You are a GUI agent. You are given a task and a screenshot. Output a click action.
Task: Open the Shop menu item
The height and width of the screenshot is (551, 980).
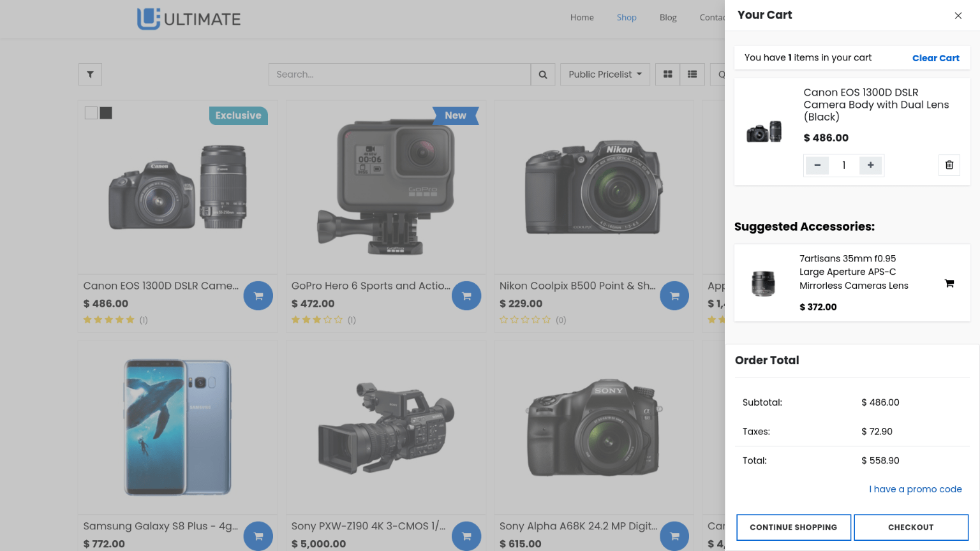coord(627,18)
